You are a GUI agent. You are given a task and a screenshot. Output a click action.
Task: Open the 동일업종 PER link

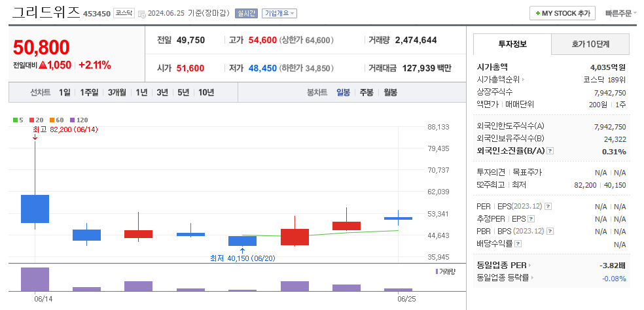(x=503, y=266)
